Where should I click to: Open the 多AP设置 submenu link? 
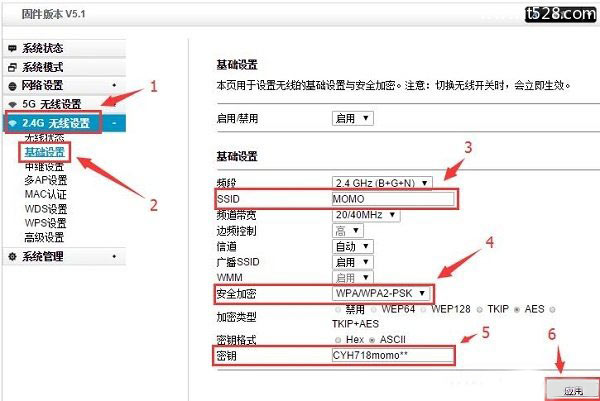point(46,180)
